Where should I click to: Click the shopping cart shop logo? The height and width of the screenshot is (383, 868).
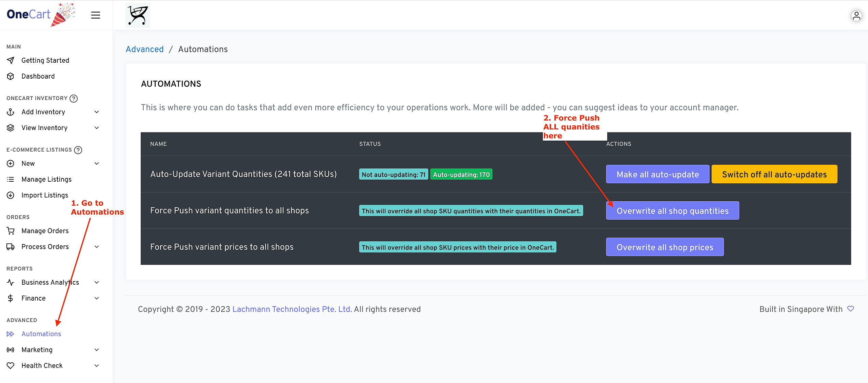click(138, 15)
